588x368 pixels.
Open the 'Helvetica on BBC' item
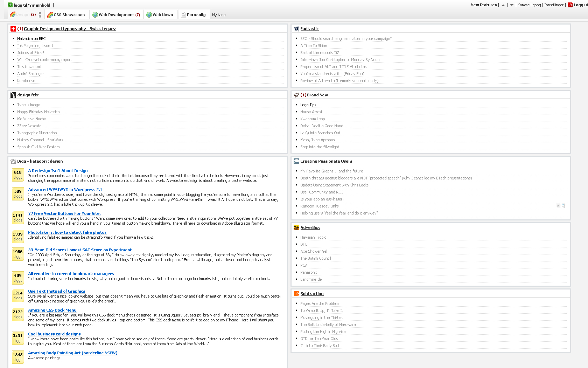pyautogui.click(x=31, y=39)
